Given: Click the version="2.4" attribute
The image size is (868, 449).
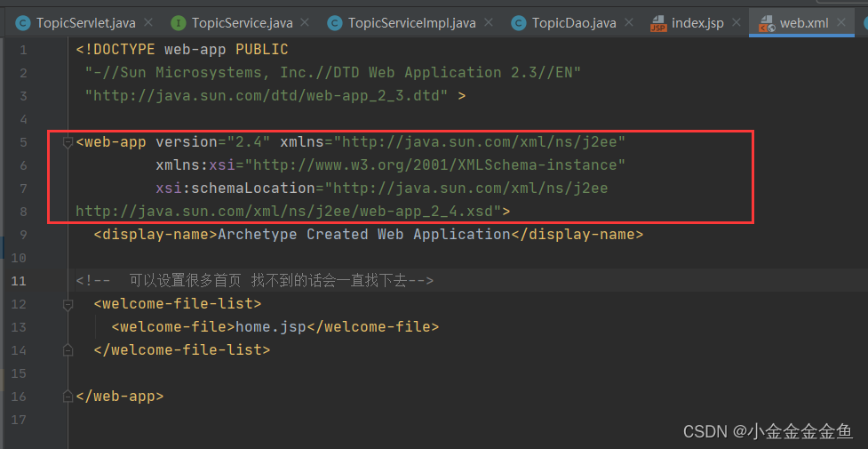Looking at the screenshot, I should pyautogui.click(x=213, y=142).
